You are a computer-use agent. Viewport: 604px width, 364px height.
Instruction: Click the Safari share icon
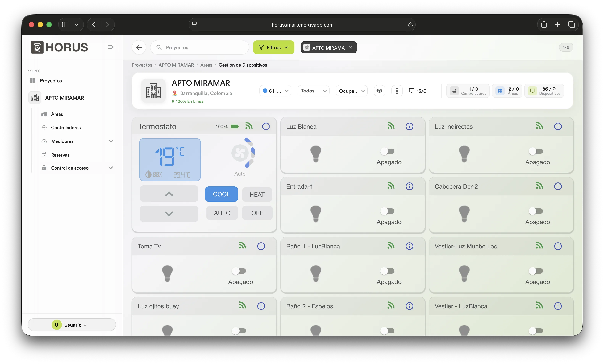coord(544,24)
